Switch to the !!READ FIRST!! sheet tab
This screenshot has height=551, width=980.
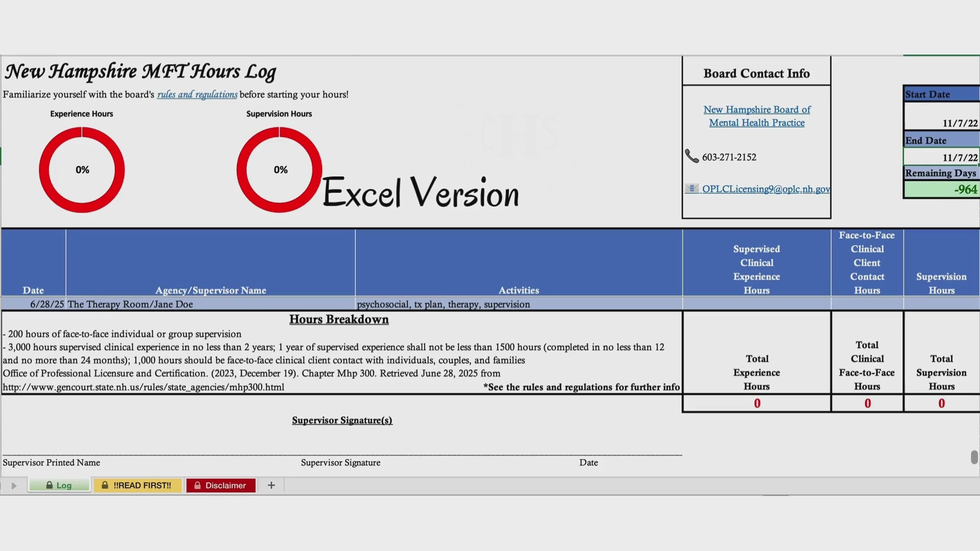137,485
